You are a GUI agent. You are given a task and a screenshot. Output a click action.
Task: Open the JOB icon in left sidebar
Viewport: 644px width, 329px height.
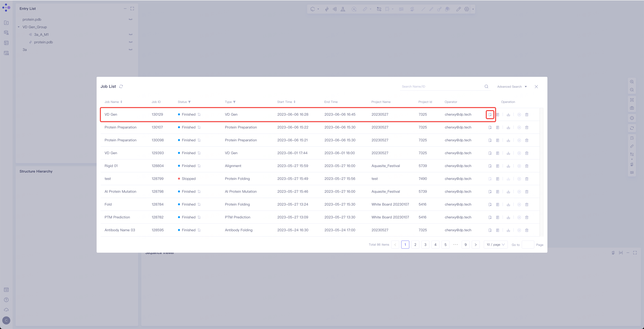7,53
